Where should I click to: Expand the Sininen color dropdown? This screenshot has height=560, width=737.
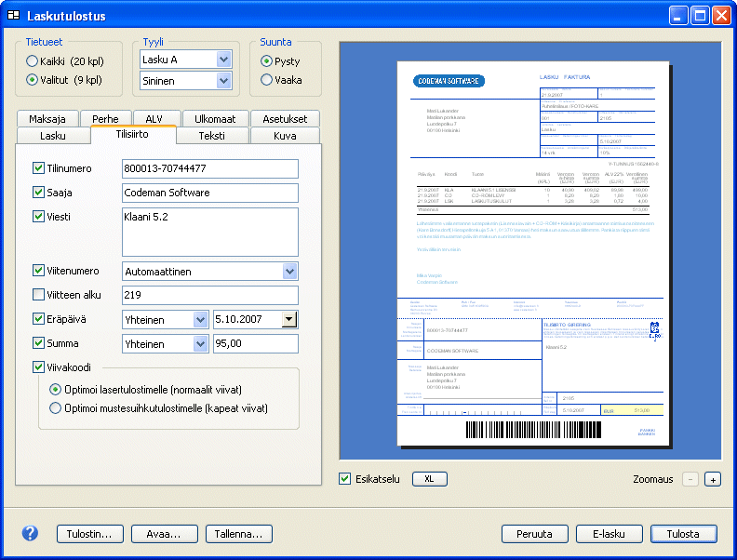point(222,81)
